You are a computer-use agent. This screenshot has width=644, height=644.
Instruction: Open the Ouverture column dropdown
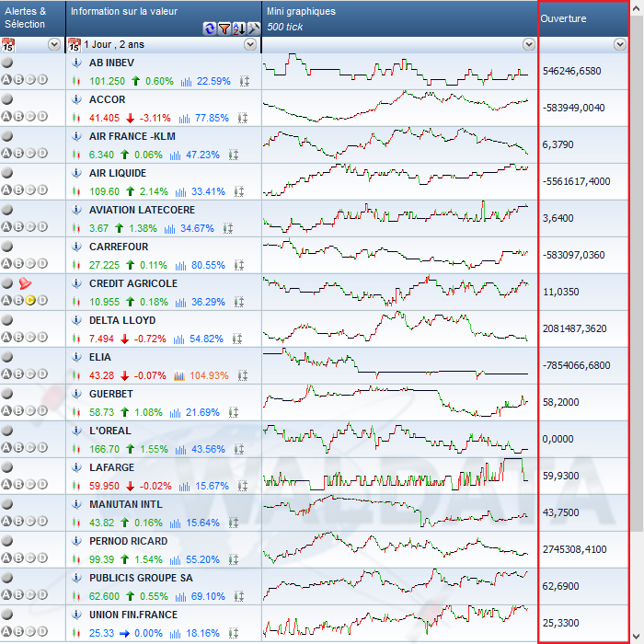[620, 44]
